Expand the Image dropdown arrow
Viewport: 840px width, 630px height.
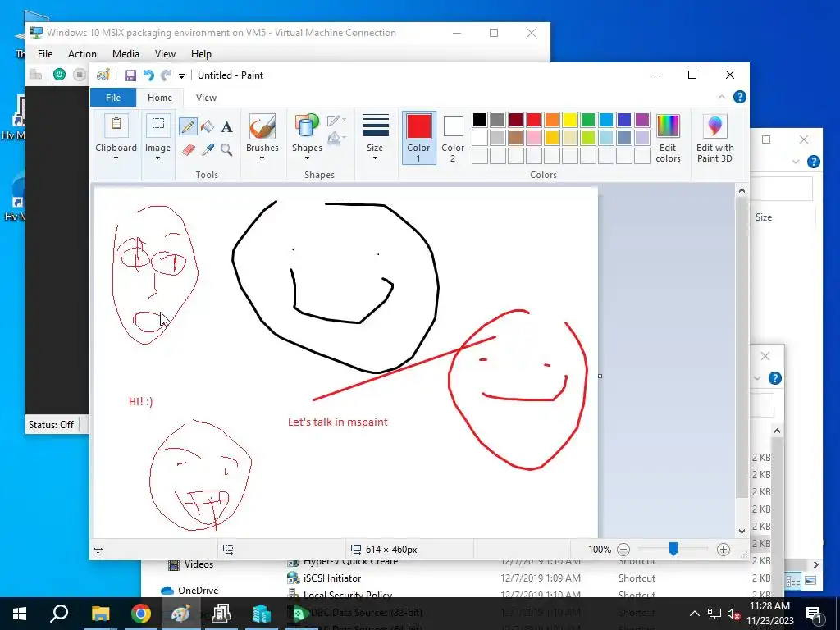click(x=158, y=158)
